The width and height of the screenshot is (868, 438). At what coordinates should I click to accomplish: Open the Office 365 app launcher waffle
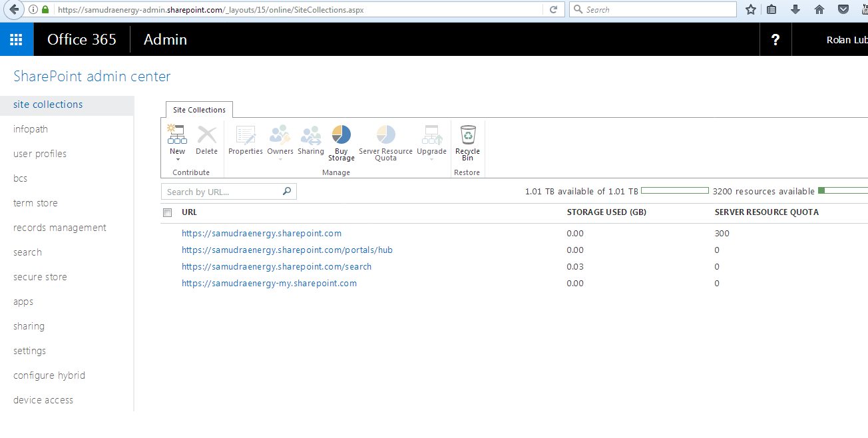coord(17,40)
